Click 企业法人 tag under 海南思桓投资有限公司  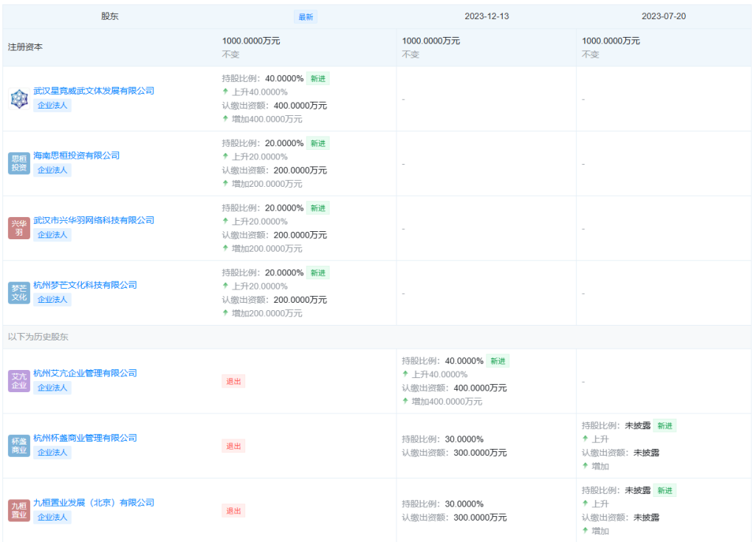[x=52, y=170]
